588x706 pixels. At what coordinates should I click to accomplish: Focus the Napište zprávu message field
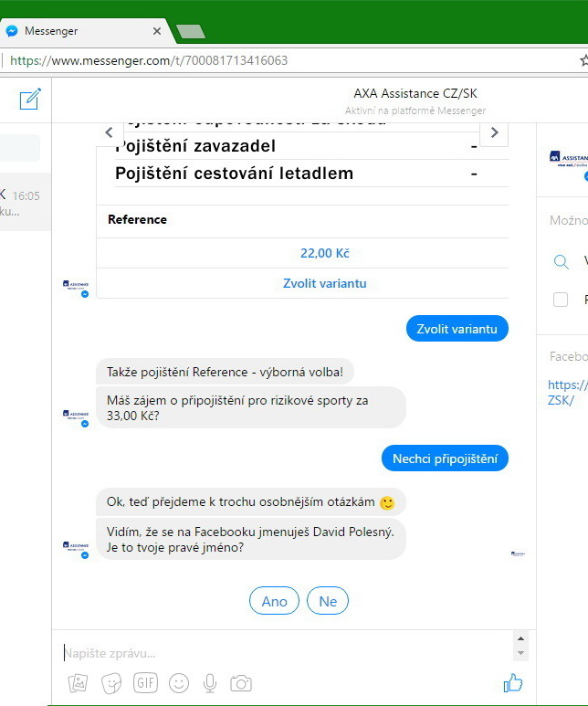286,653
